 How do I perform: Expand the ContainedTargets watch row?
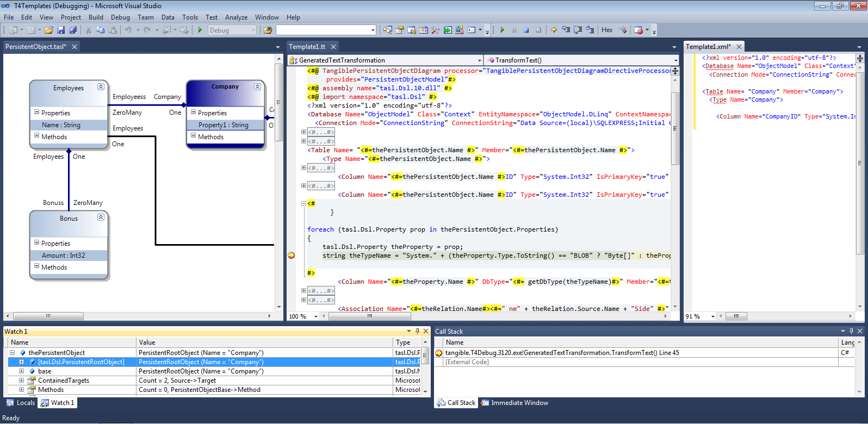click(21, 381)
